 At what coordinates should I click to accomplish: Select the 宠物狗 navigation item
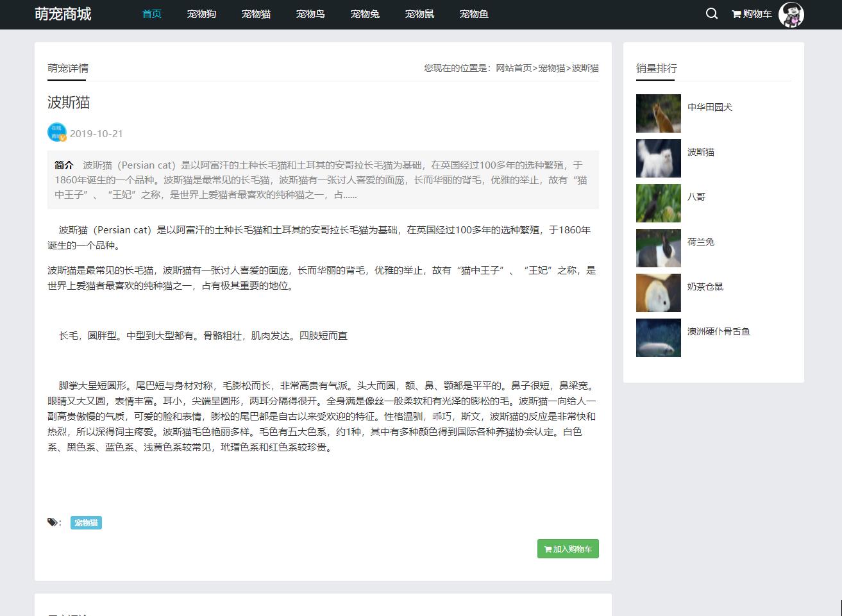(x=201, y=13)
